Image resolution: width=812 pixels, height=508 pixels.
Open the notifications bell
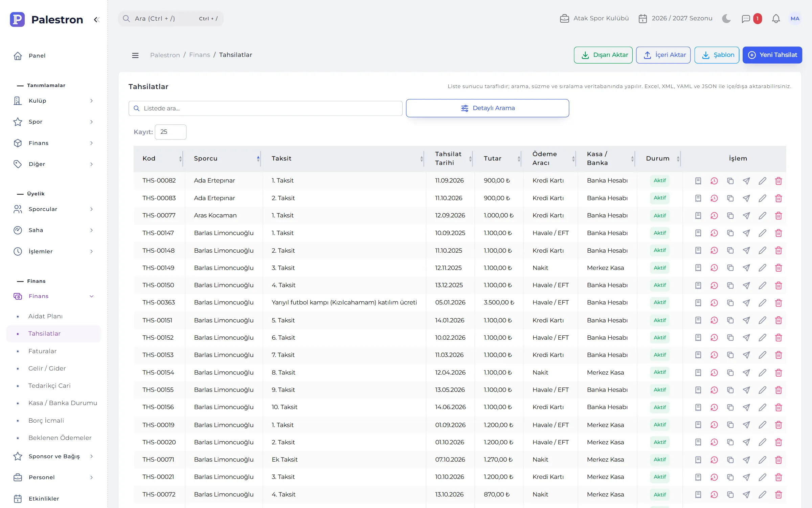click(x=776, y=19)
